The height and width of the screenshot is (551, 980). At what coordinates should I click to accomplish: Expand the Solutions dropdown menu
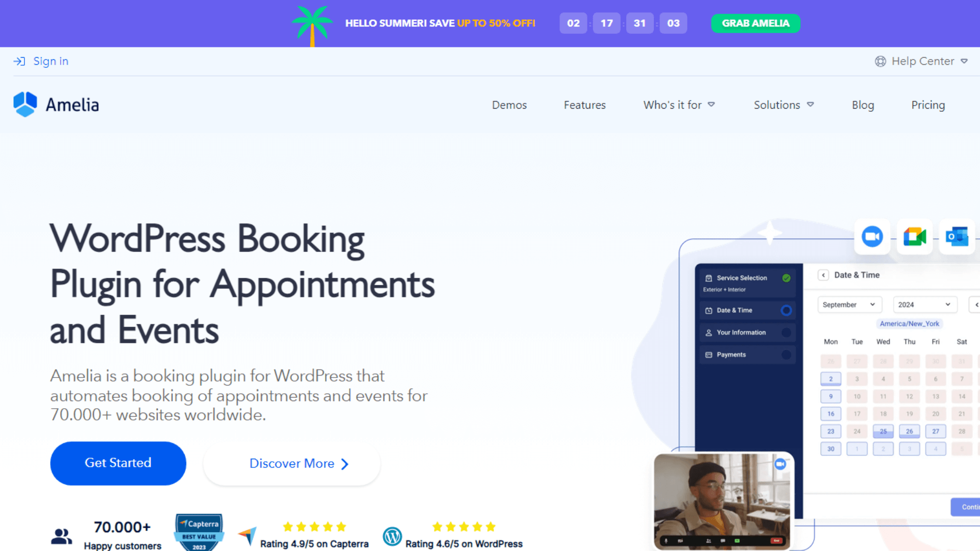click(784, 105)
